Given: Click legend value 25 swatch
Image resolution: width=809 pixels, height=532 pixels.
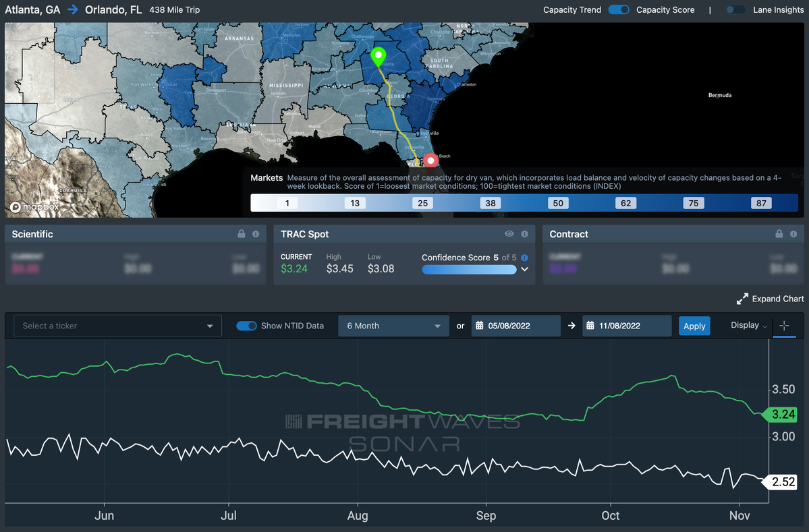Looking at the screenshot, I should [422, 203].
